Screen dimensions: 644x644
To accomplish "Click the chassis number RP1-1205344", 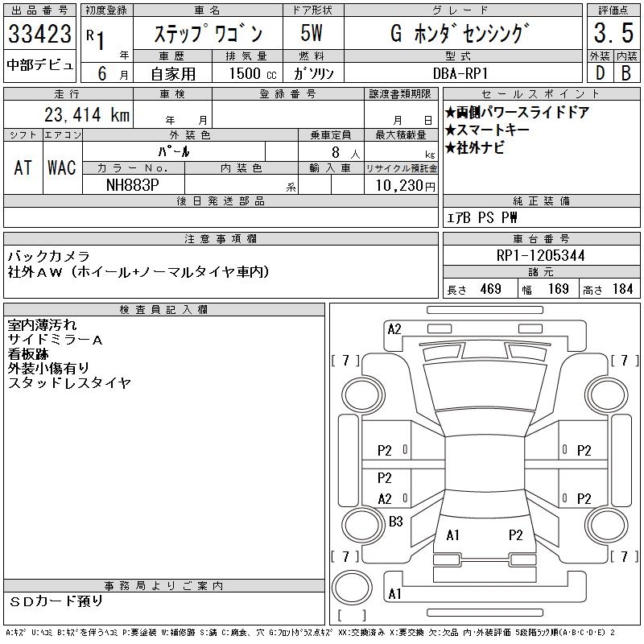I will (540, 255).
